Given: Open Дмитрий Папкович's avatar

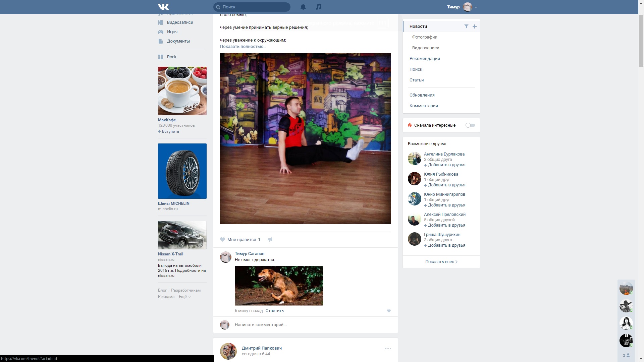Looking at the screenshot, I should [228, 351].
